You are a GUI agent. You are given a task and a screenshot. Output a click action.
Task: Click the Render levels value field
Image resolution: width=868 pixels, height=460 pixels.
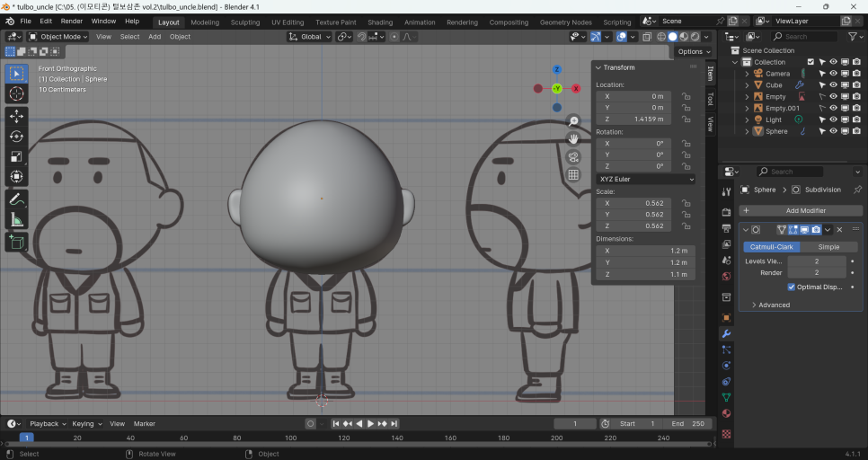817,272
